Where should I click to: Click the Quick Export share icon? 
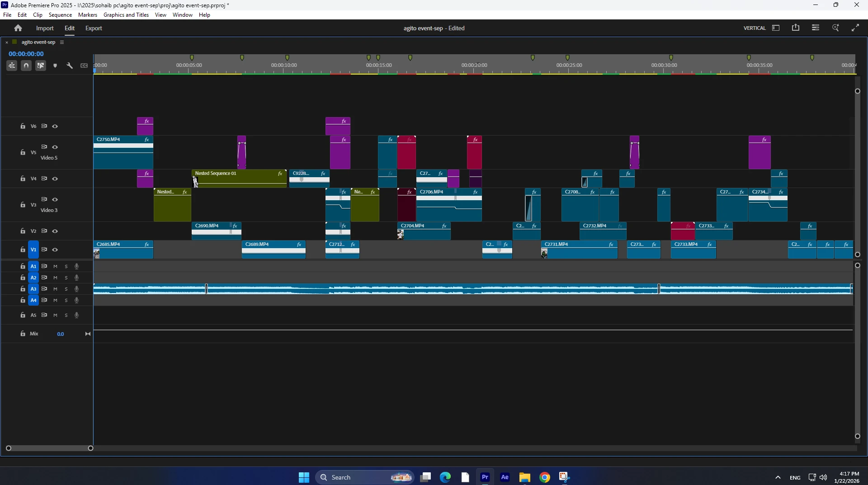point(796,28)
